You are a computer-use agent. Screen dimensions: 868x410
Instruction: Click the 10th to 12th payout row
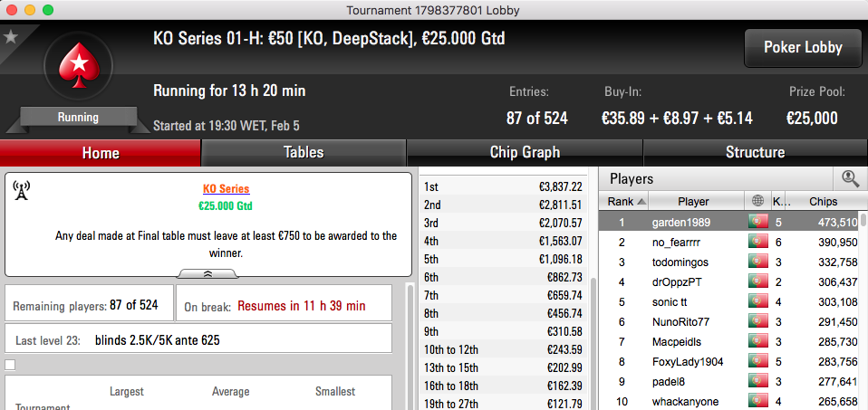[503, 349]
